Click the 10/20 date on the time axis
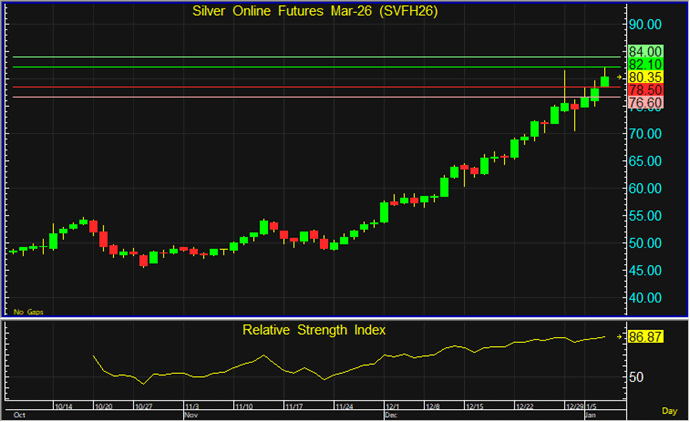Image resolution: width=690 pixels, height=422 pixels. 103,407
